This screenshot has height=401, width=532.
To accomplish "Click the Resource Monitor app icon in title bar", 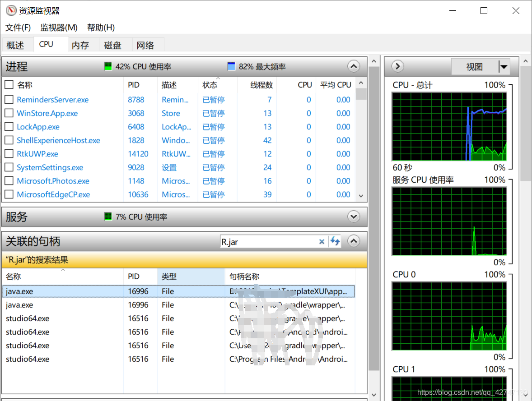I will coord(11,10).
